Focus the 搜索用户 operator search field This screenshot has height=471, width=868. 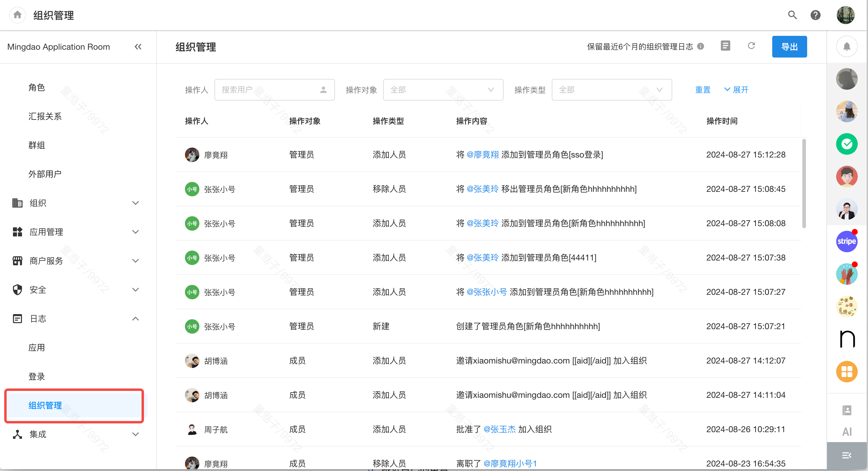pos(274,90)
